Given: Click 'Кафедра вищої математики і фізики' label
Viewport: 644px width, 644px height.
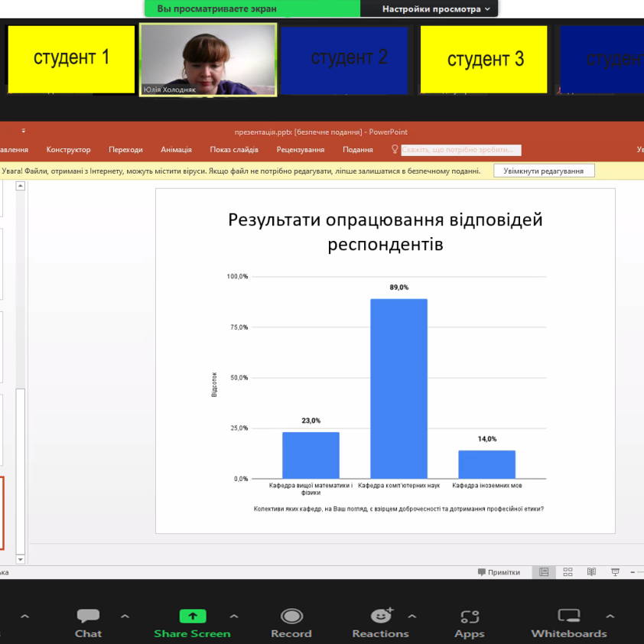Looking at the screenshot, I should click(x=311, y=489).
